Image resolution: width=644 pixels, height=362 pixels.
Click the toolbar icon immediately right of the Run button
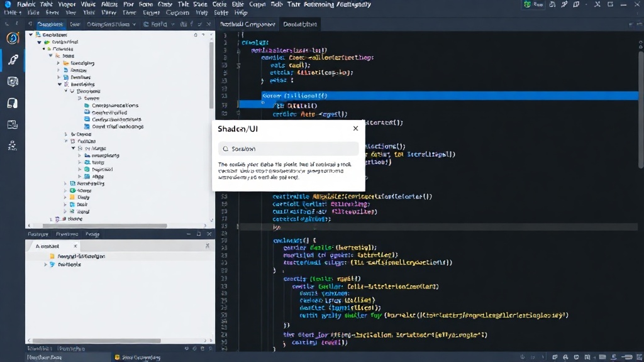(552, 4)
